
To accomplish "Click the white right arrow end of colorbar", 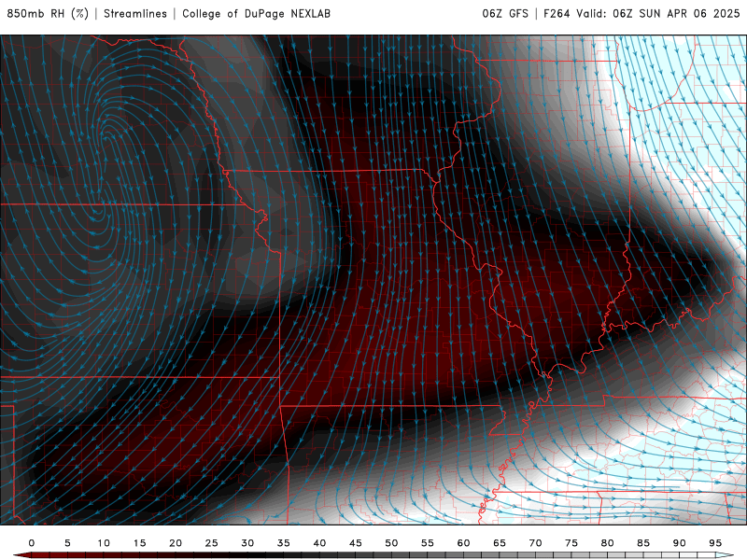I will point(725,555).
